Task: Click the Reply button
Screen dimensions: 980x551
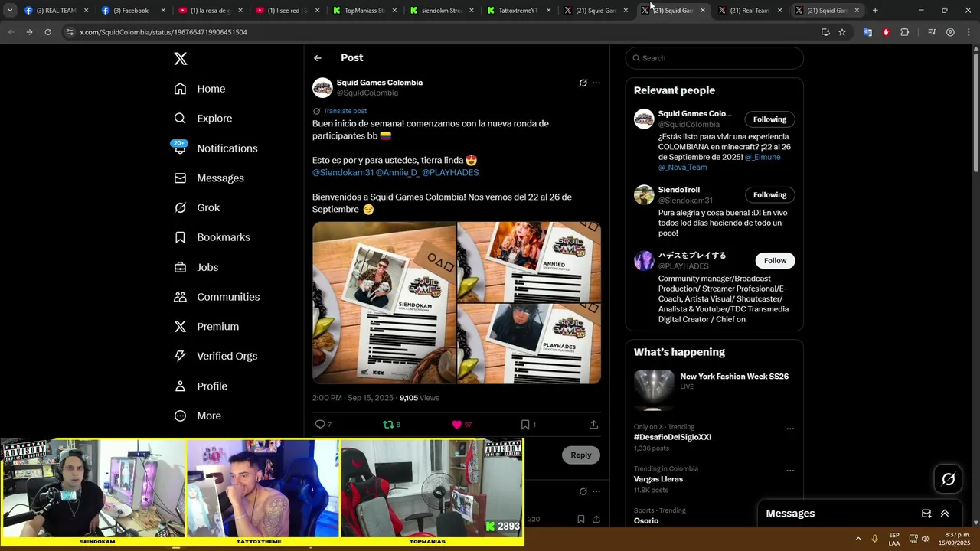Action: click(x=581, y=455)
